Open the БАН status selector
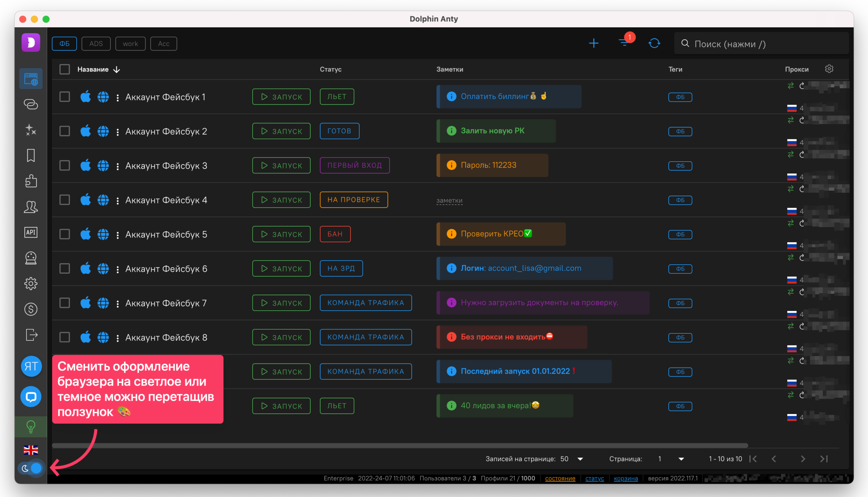Screen dimensions: 868x497 pos(335,234)
